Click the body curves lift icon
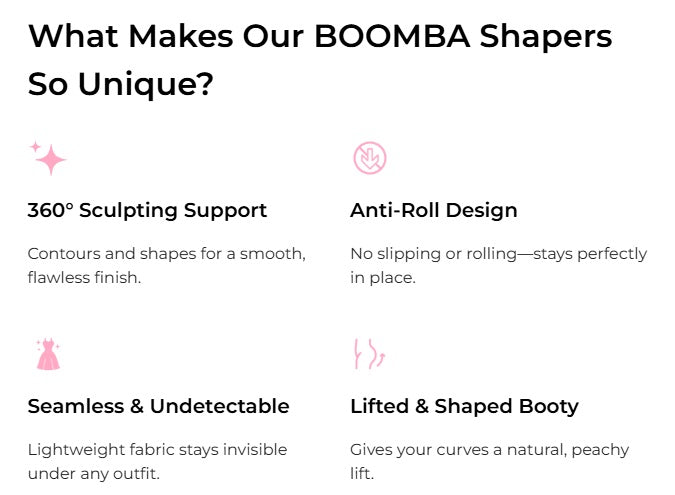The width and height of the screenshot is (675, 495). [x=368, y=354]
